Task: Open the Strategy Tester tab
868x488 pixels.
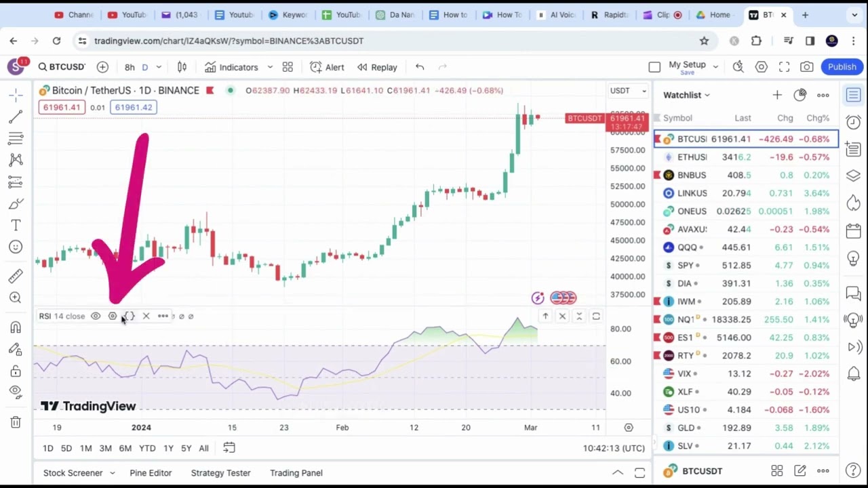Action: [x=220, y=473]
